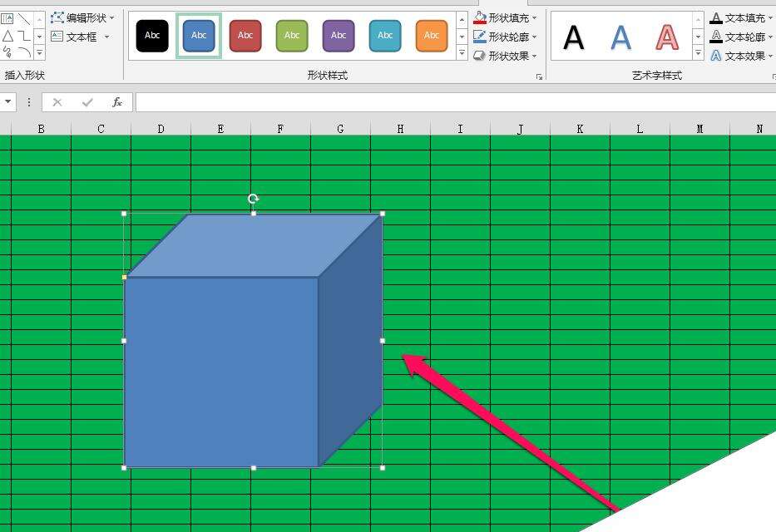Image resolution: width=776 pixels, height=532 pixels.
Task: Select the red Abc shape style
Action: tap(245, 36)
